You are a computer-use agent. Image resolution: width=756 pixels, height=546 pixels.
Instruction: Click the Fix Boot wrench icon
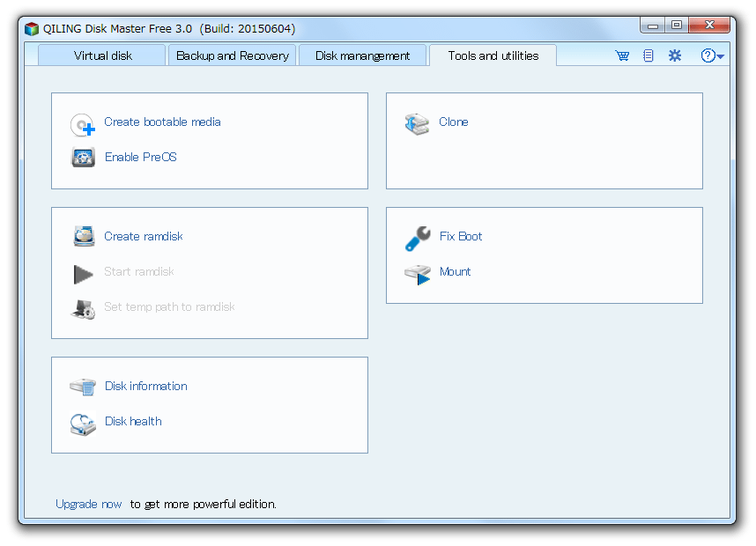418,239
